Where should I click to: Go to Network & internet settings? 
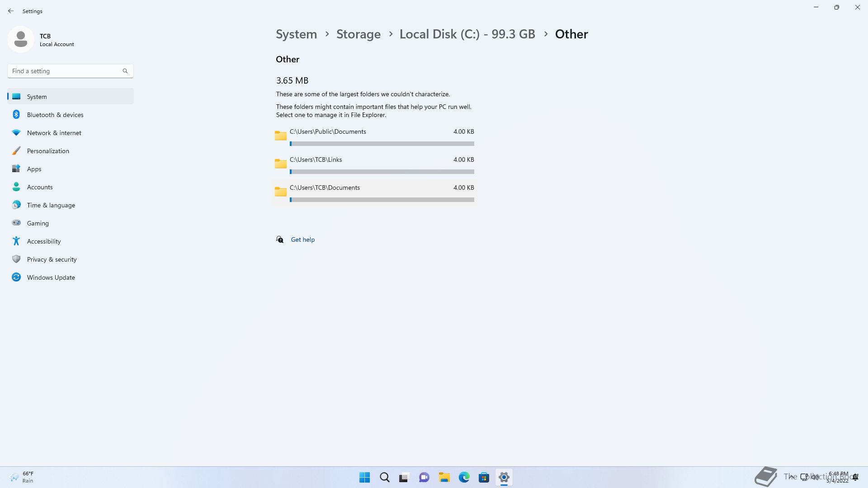pyautogui.click(x=71, y=133)
